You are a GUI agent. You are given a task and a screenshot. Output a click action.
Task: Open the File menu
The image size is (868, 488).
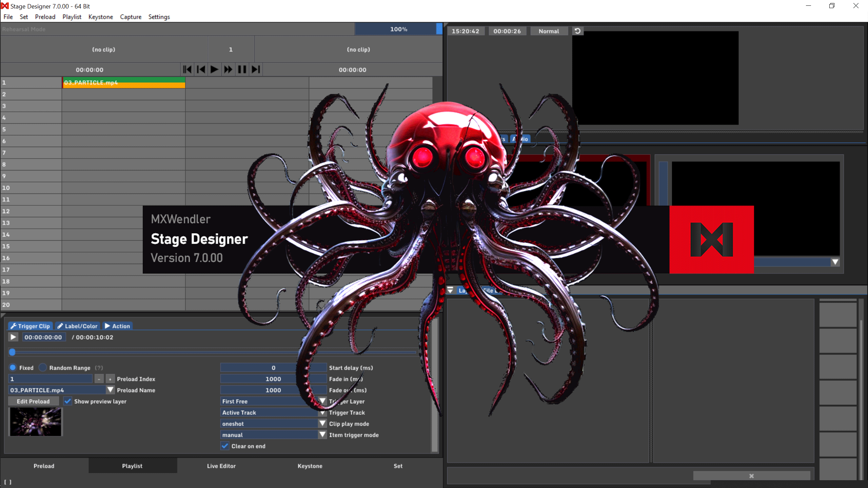click(x=8, y=17)
